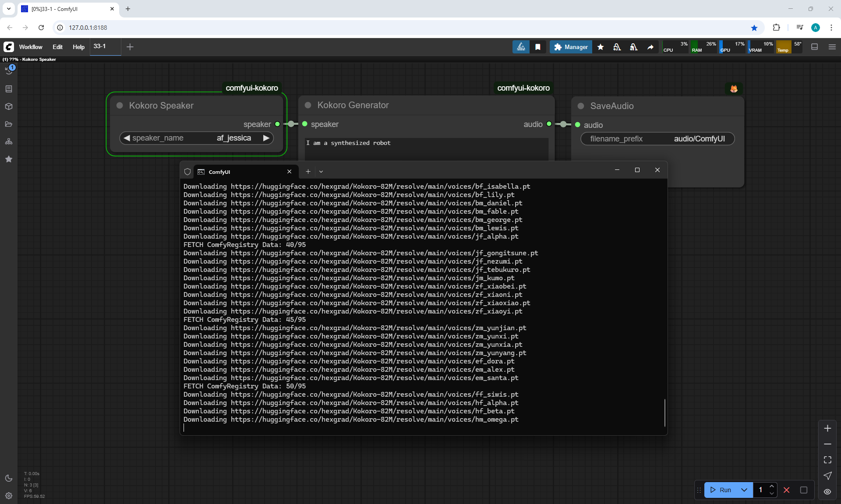Collapse the Kokoro Speaker node via its dot
The height and width of the screenshot is (504, 841).
point(120,106)
